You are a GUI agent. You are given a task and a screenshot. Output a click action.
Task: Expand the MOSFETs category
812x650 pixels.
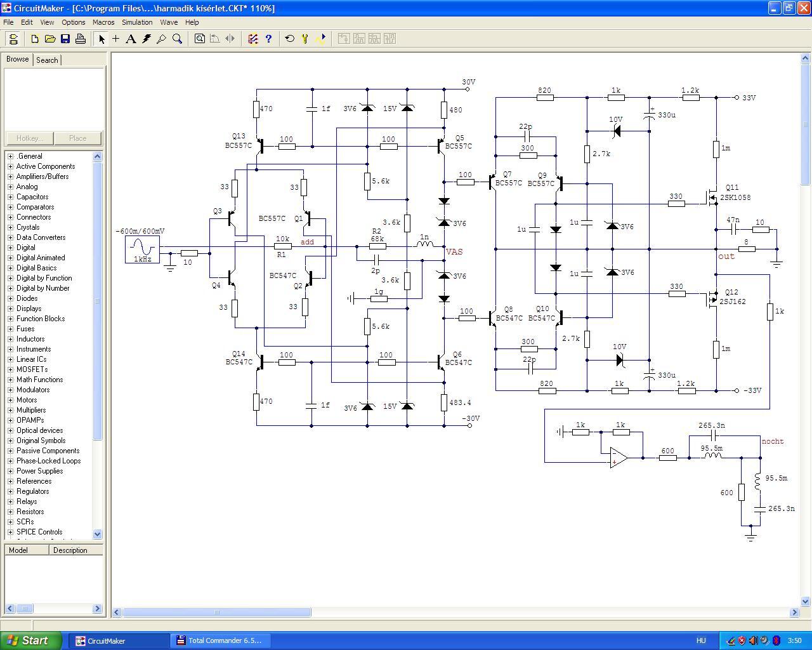point(10,369)
